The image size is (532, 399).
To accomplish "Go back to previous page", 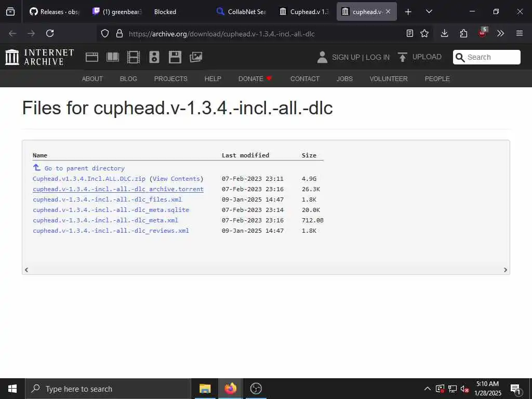I will [12, 33].
